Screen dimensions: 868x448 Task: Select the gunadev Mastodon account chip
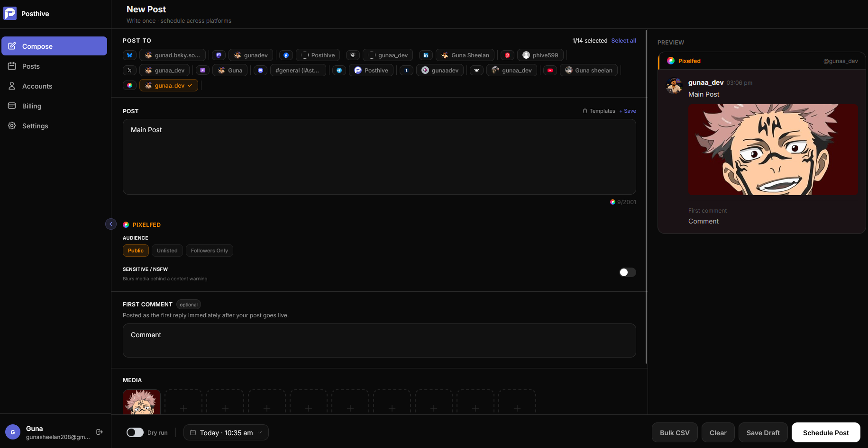click(251, 55)
